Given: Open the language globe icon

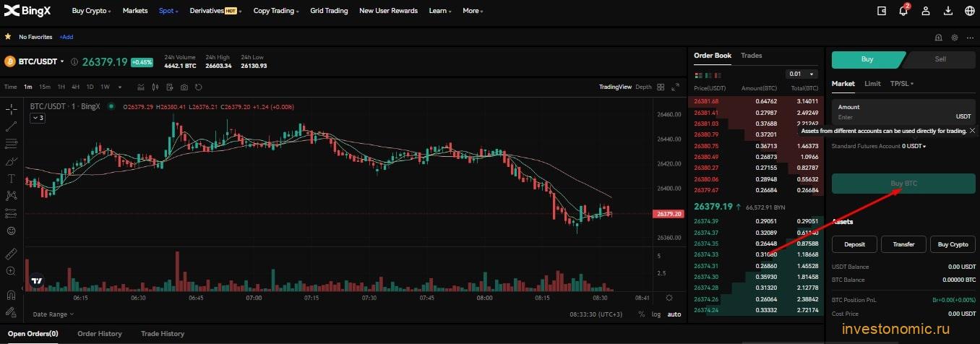Looking at the screenshot, I should click(969, 11).
